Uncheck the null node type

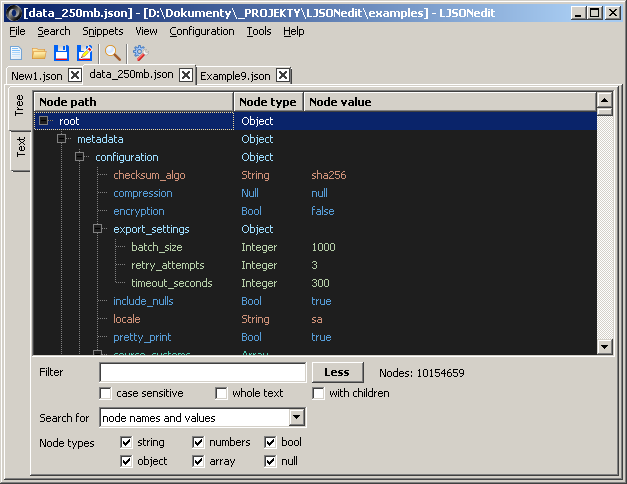point(270,461)
